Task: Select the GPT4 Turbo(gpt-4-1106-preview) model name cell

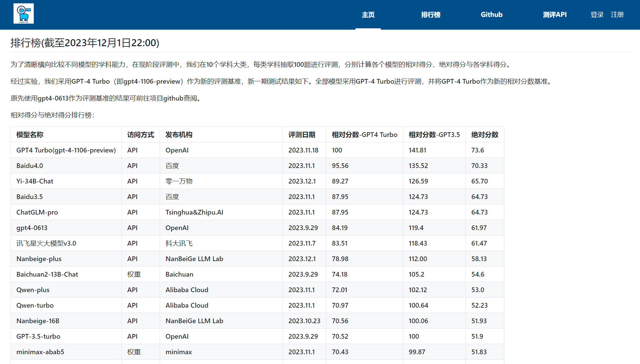Action: (x=66, y=150)
